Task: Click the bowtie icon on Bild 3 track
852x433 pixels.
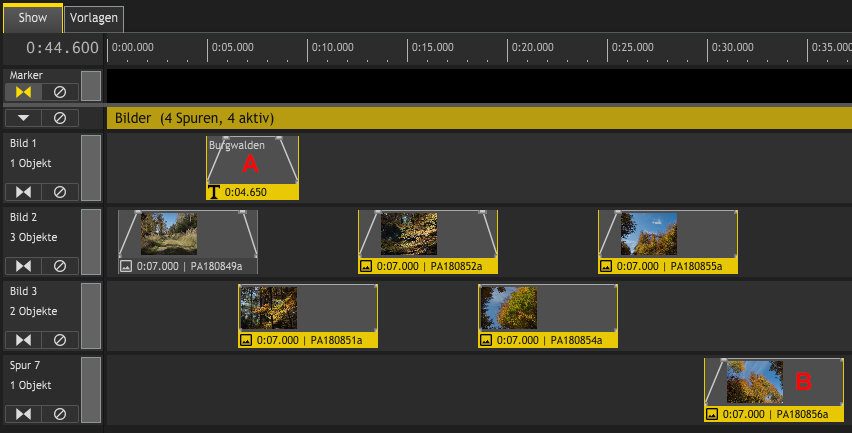Action: 24,339
